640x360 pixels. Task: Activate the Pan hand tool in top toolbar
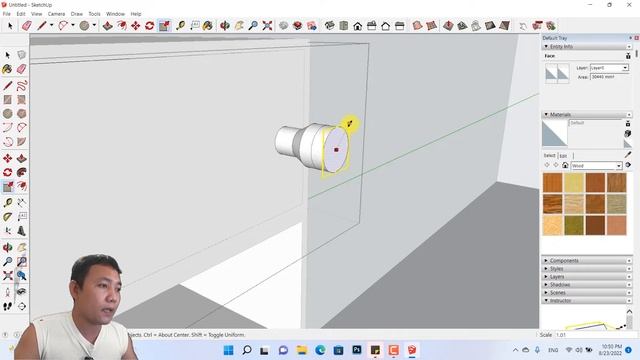[x=239, y=26]
